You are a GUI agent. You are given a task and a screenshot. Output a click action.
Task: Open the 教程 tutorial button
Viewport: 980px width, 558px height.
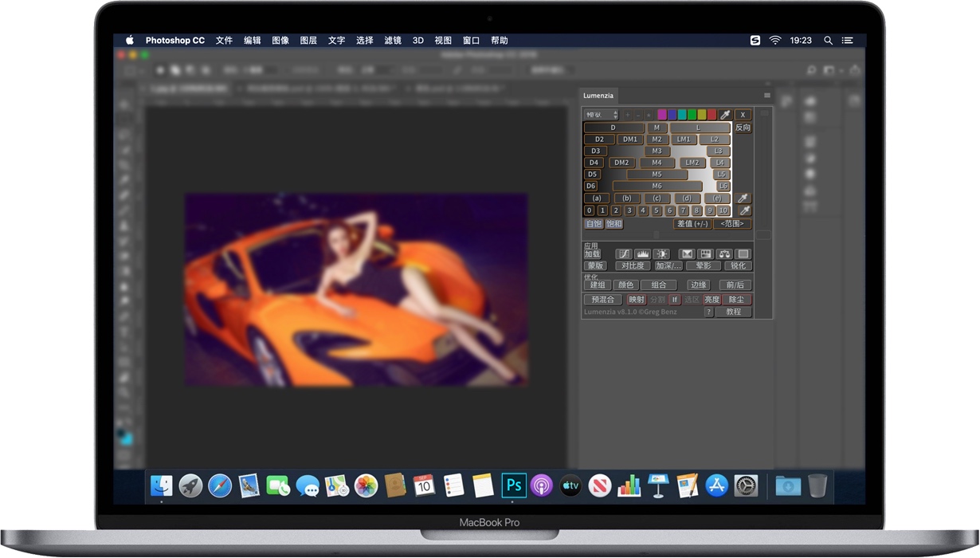coord(735,312)
